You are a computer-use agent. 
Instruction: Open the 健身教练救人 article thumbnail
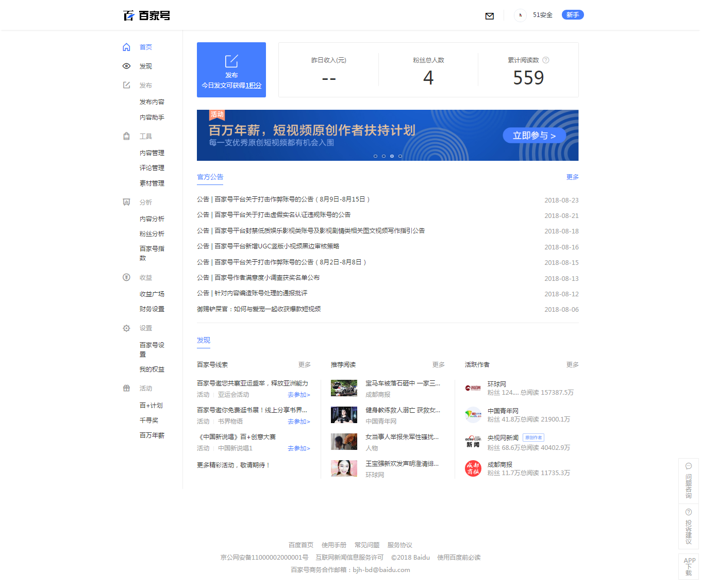[x=344, y=415]
